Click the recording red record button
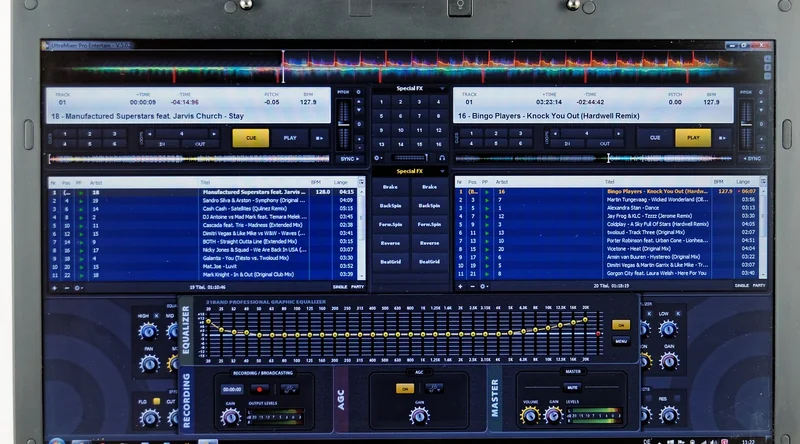 click(259, 389)
